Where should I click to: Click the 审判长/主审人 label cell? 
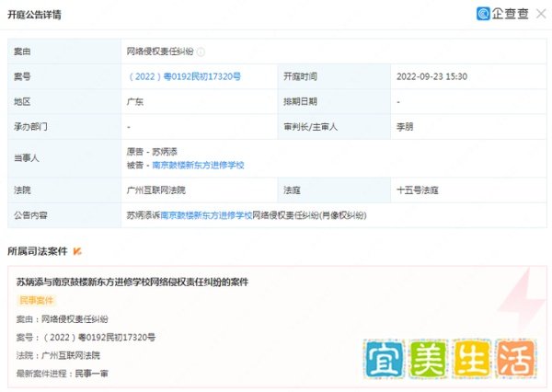pyautogui.click(x=334, y=127)
